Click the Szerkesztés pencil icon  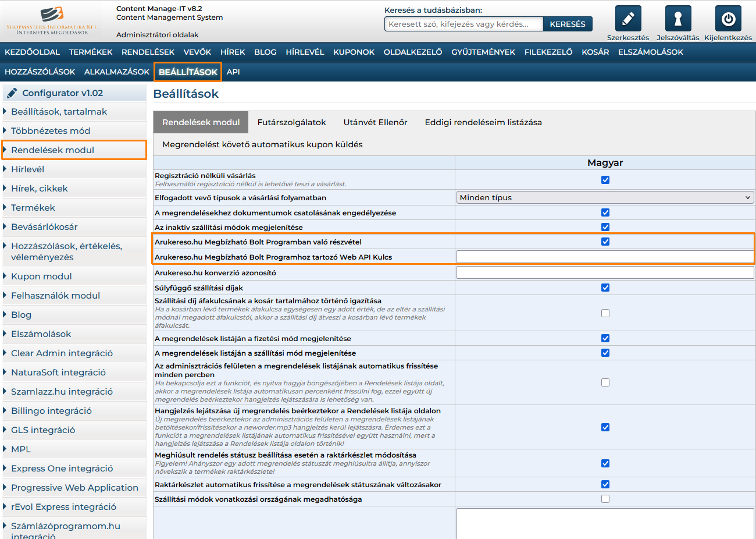628,19
